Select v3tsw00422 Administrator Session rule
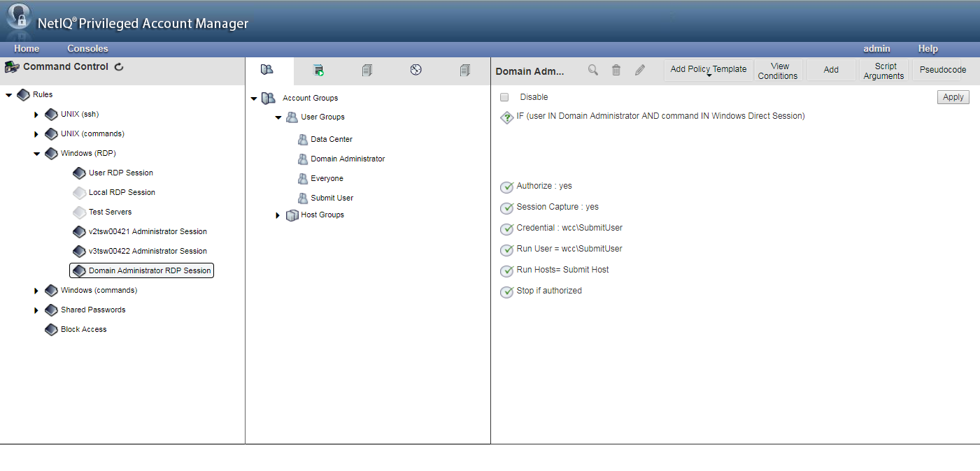 (x=148, y=251)
